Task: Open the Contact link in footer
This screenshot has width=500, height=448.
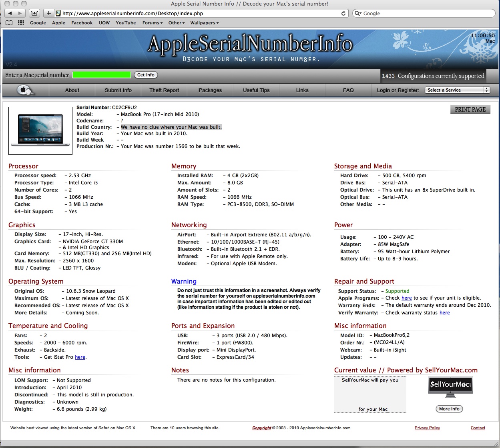Action: (x=478, y=428)
